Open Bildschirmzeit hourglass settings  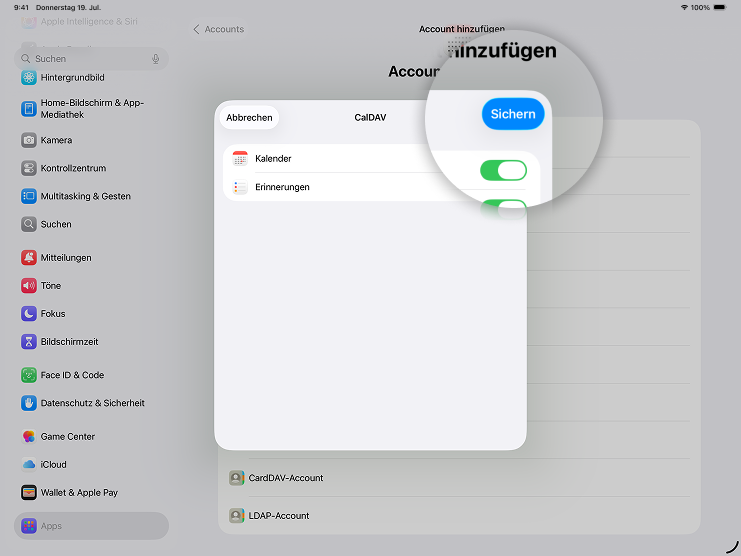(x=68, y=341)
